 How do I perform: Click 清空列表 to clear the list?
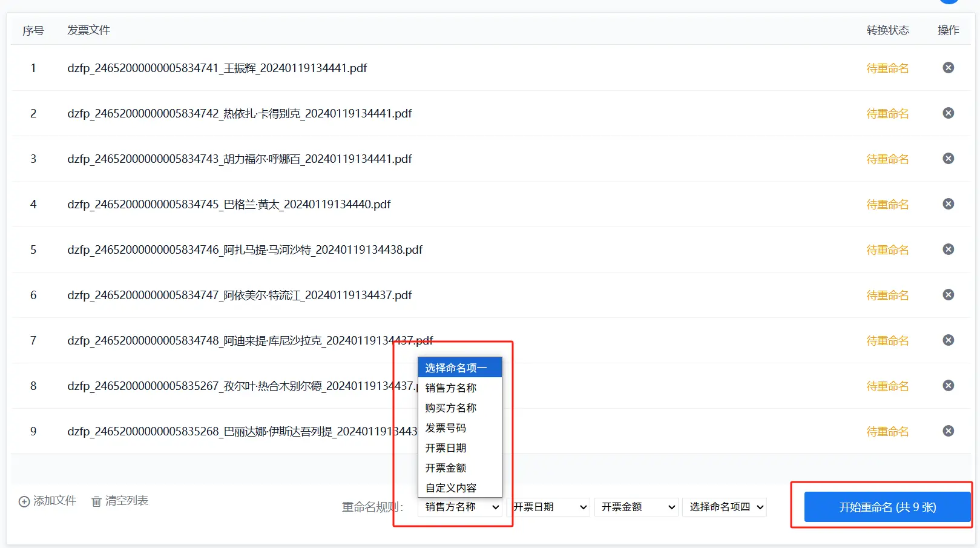(x=120, y=501)
